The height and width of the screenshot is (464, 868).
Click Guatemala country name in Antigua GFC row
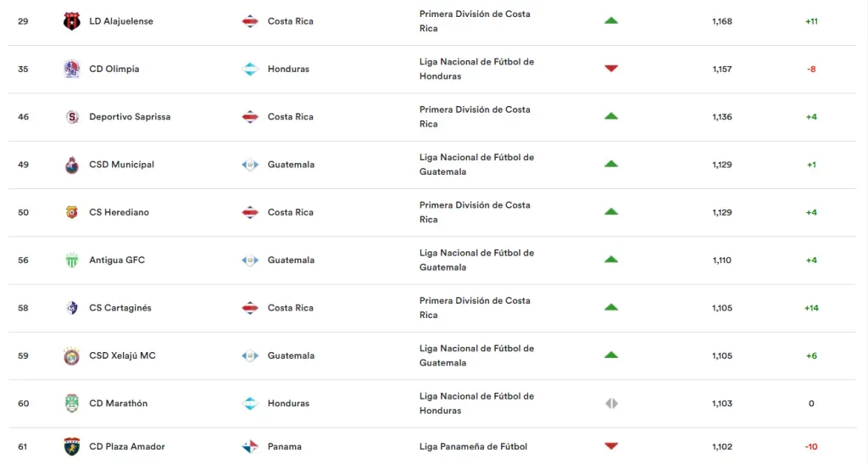(291, 260)
